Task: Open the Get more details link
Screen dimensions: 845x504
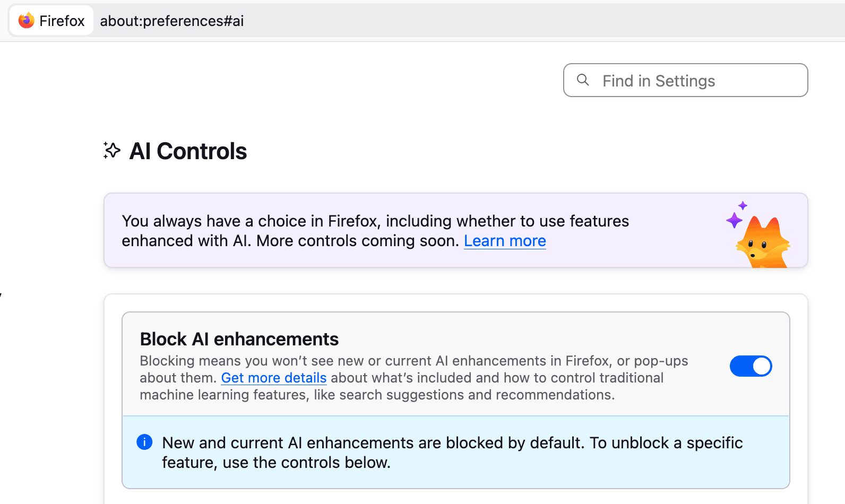Action: 273,378
